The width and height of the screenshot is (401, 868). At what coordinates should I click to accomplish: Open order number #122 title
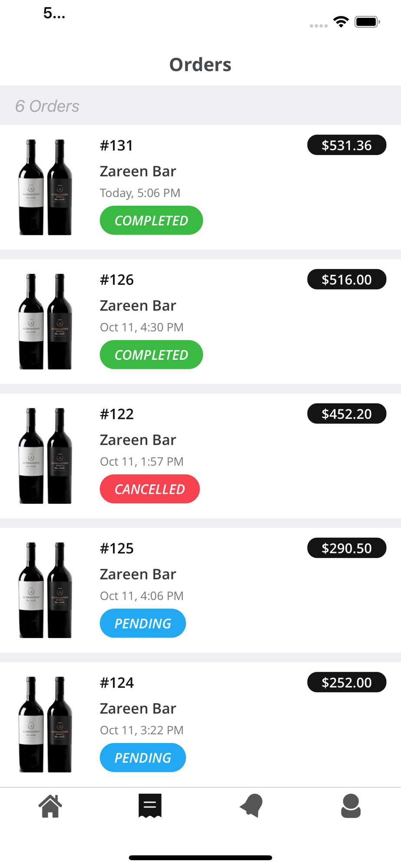click(117, 414)
